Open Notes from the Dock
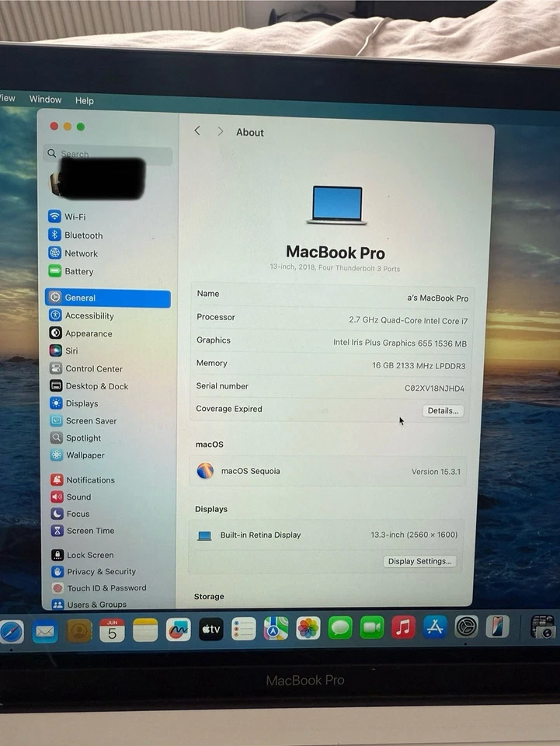 145,630
